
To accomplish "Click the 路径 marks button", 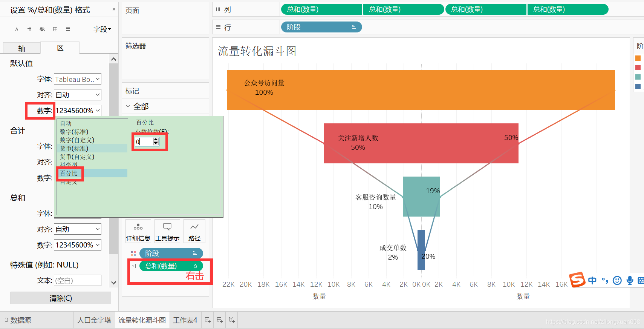I will pos(194,231).
